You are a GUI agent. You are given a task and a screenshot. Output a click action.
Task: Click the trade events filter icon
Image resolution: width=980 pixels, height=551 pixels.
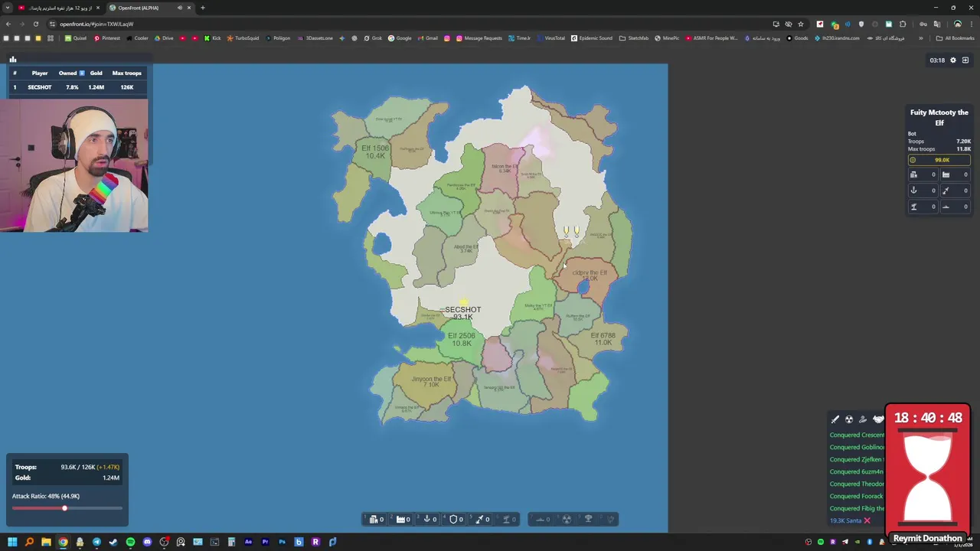[x=863, y=419]
